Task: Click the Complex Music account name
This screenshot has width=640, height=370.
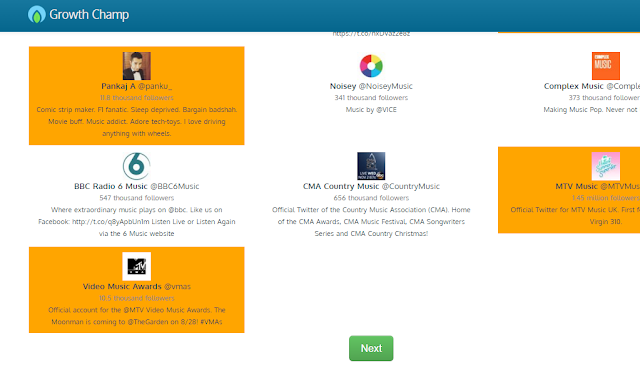Action: [592, 86]
